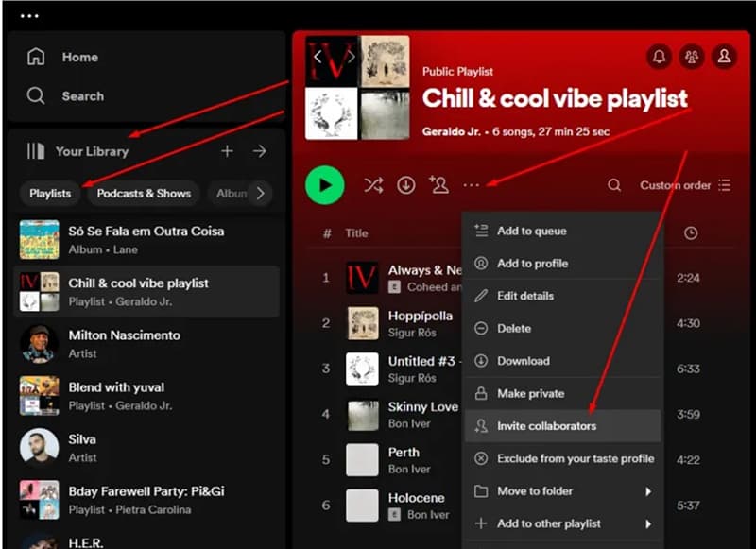Click the Download playlist icon
The image size is (756, 549).
406,185
